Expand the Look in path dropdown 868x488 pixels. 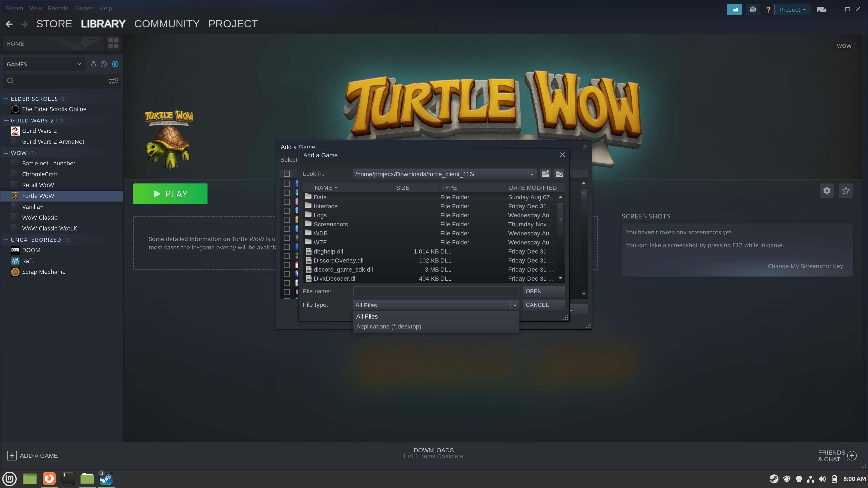532,174
